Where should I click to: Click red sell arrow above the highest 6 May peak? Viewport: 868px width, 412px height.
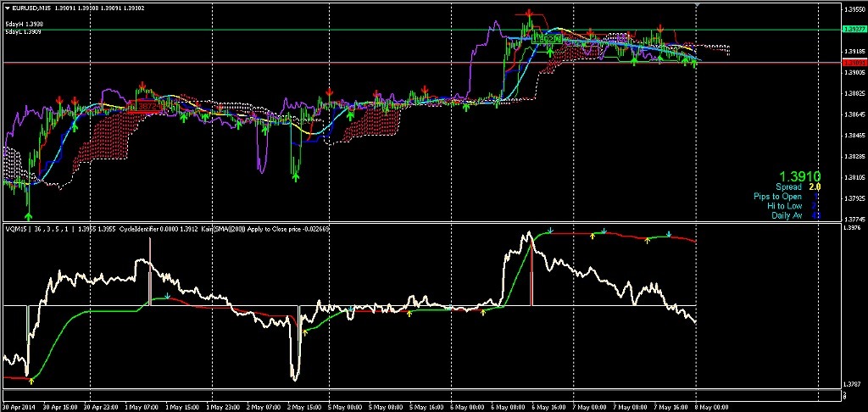pyautogui.click(x=530, y=14)
